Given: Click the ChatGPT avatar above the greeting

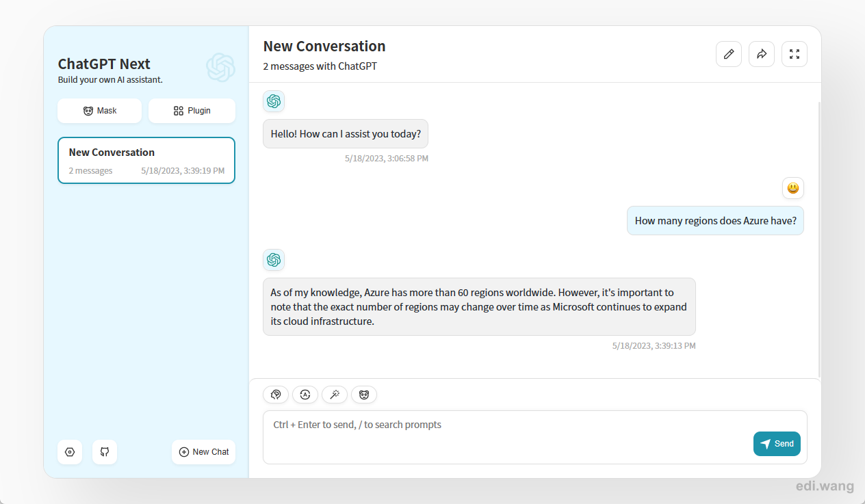Looking at the screenshot, I should click(274, 101).
